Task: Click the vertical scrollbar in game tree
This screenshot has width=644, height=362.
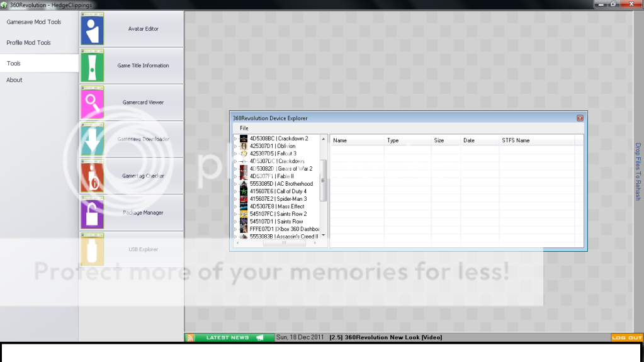Action: click(x=324, y=180)
